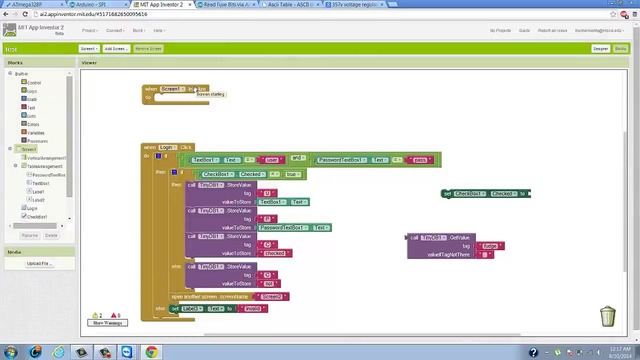Select TextBox1 component in tree
The image size is (640, 360).
[x=38, y=183]
